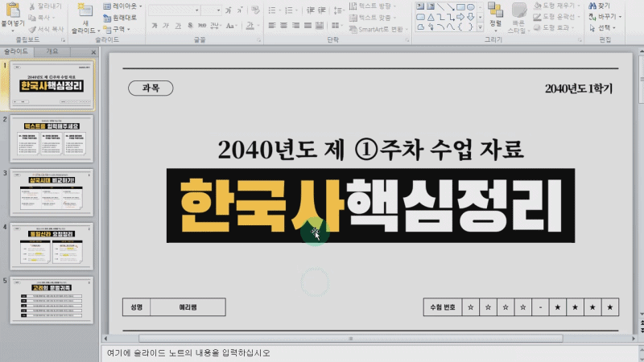
Task: Open the font color 가 dropdown
Action: pos(252,26)
